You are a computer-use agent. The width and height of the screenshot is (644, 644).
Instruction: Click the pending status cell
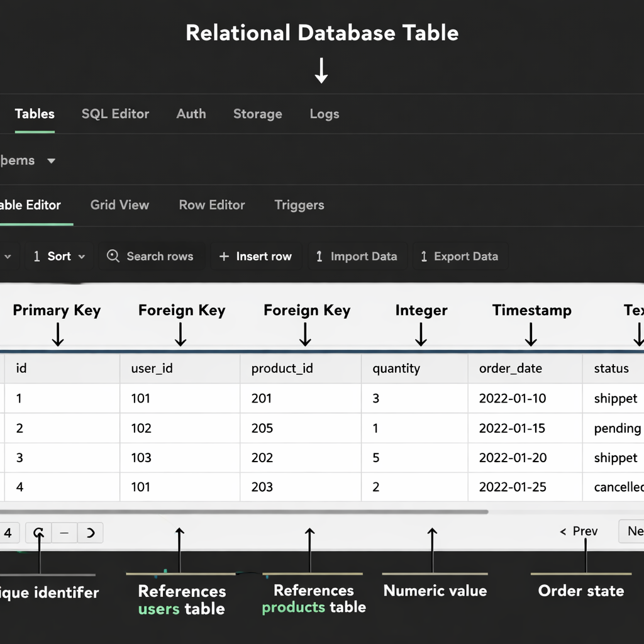tap(616, 428)
